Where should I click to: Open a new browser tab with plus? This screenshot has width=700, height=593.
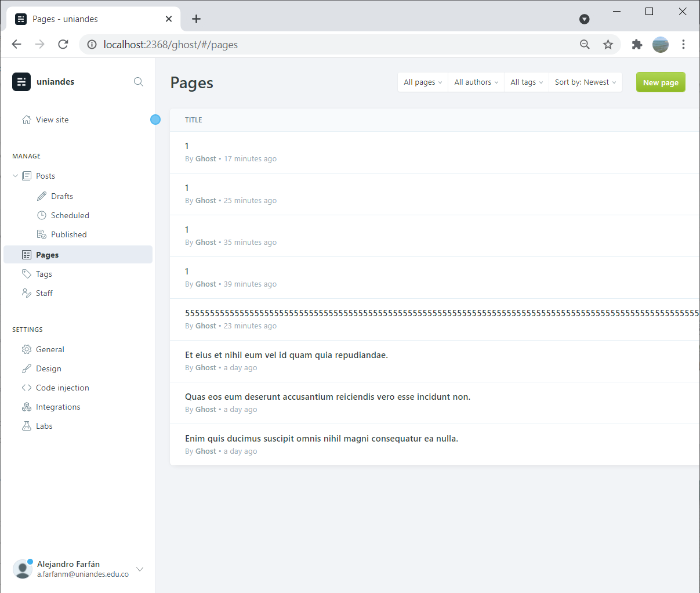197,19
